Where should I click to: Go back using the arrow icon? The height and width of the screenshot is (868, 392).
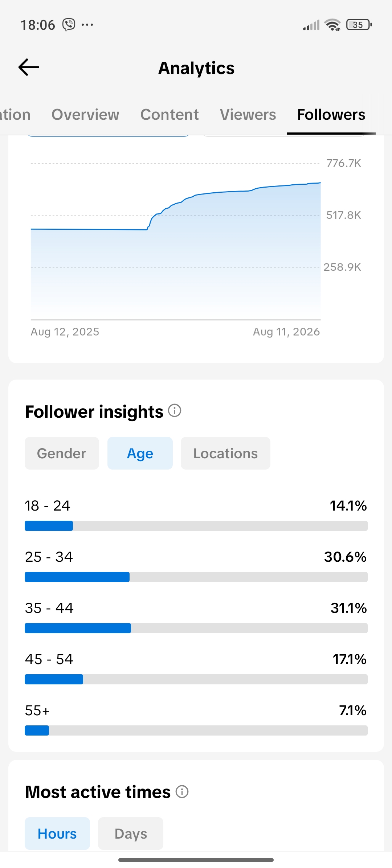[x=29, y=67]
